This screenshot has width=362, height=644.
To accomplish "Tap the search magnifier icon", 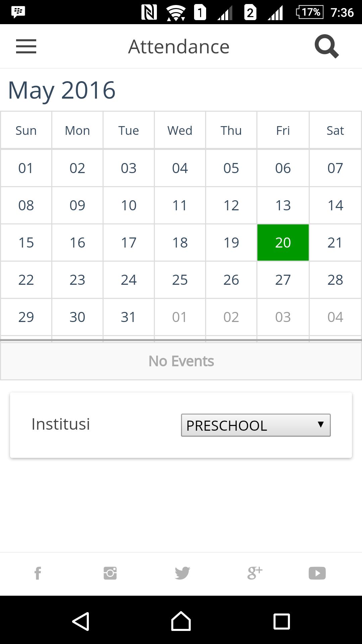I will point(327,46).
